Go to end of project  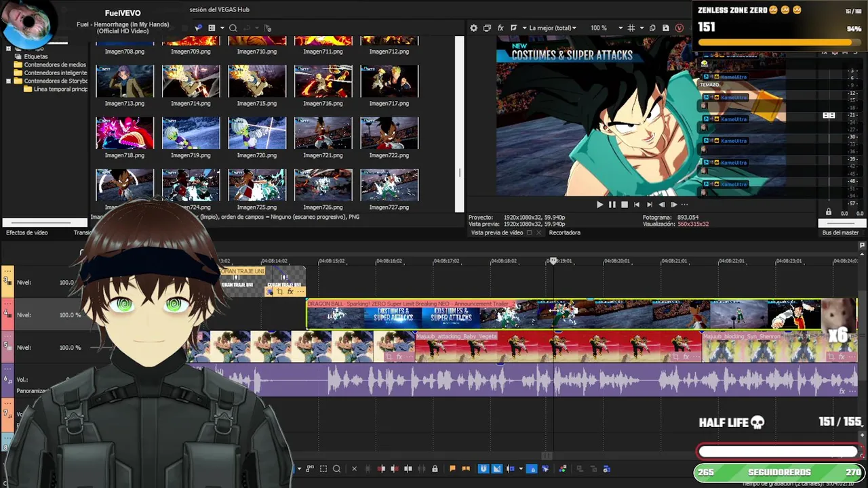point(649,204)
